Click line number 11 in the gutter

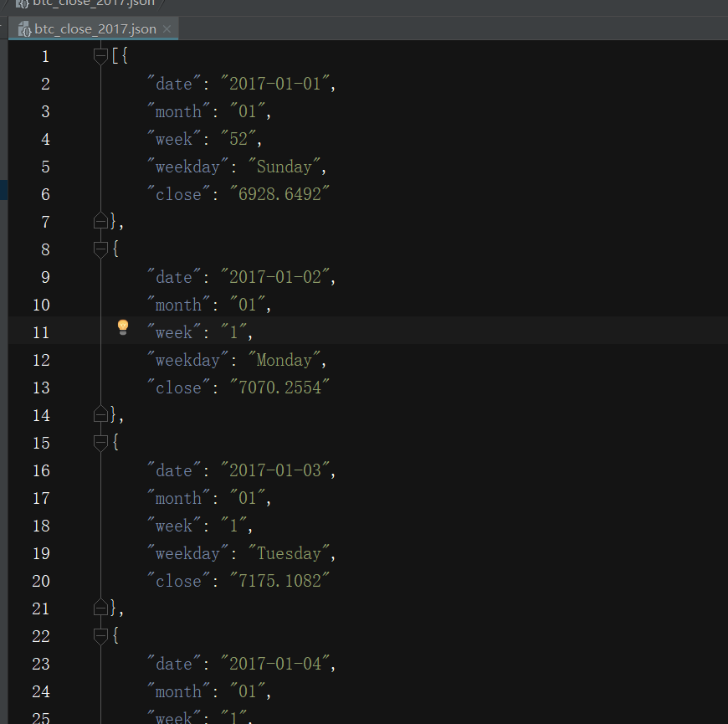point(41,332)
